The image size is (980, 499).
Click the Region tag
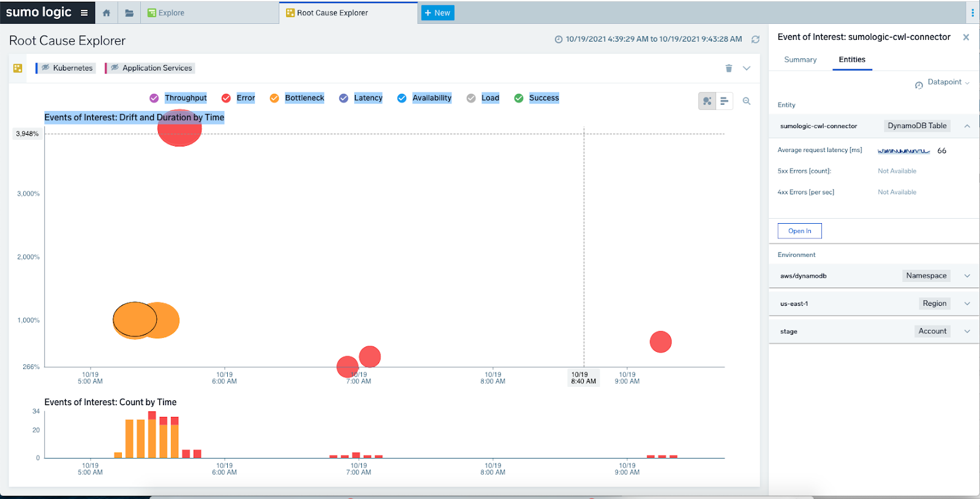tap(935, 303)
